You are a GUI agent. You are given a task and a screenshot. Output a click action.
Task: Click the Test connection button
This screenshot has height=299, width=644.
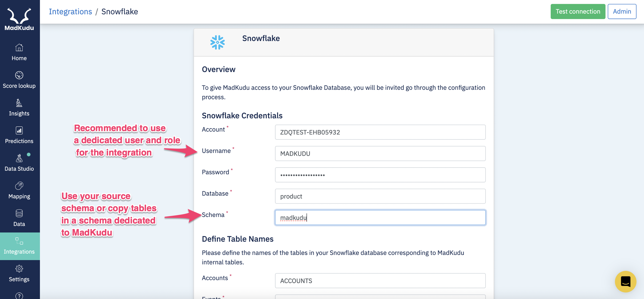[x=578, y=11]
